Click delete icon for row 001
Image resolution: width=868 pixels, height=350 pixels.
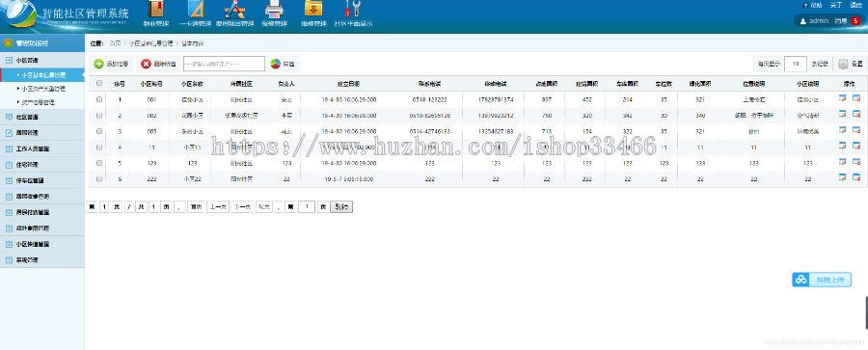(x=855, y=98)
